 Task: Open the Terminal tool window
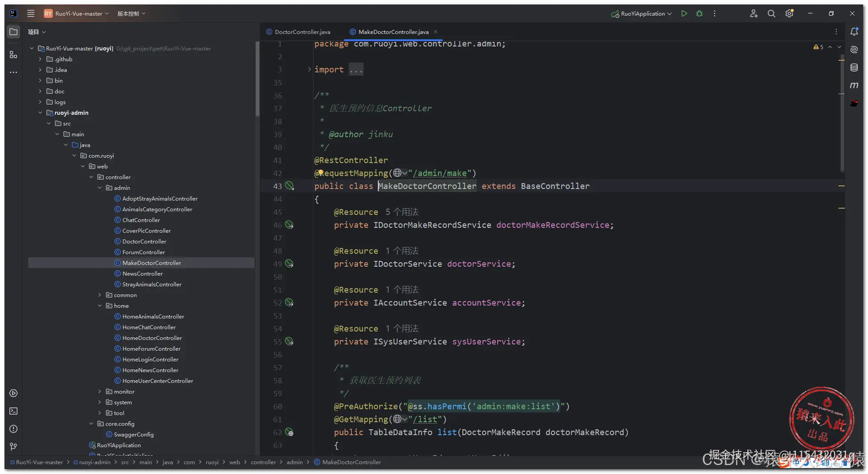point(13,411)
